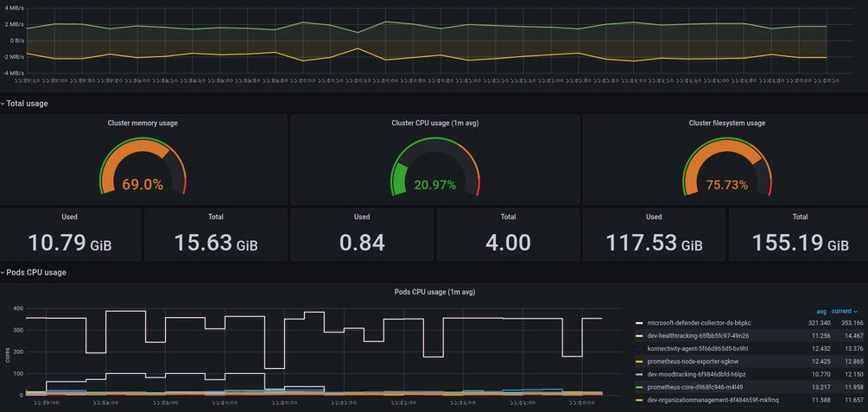Open the Cluster memory usage panel title menu
This screenshot has height=412, width=868.
pos(143,123)
